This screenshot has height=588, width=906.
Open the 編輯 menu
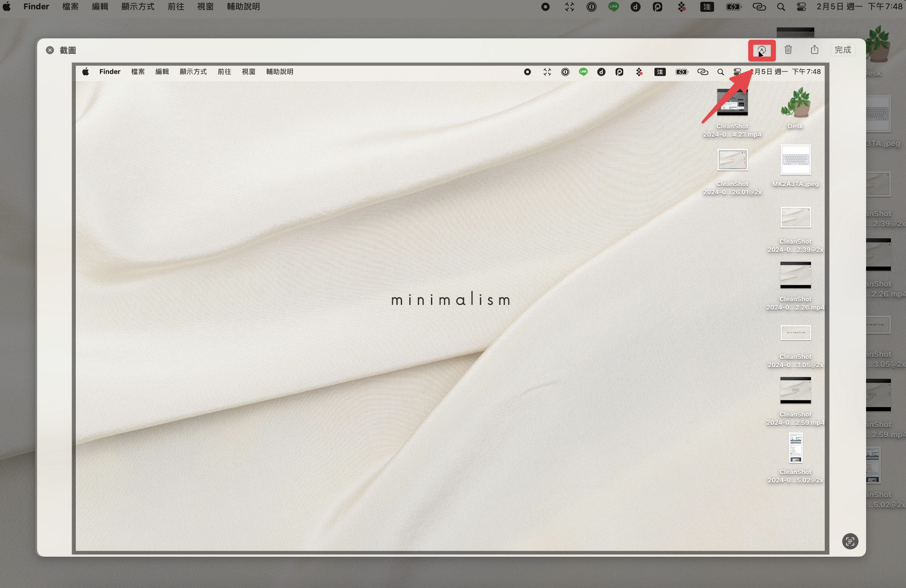100,7
